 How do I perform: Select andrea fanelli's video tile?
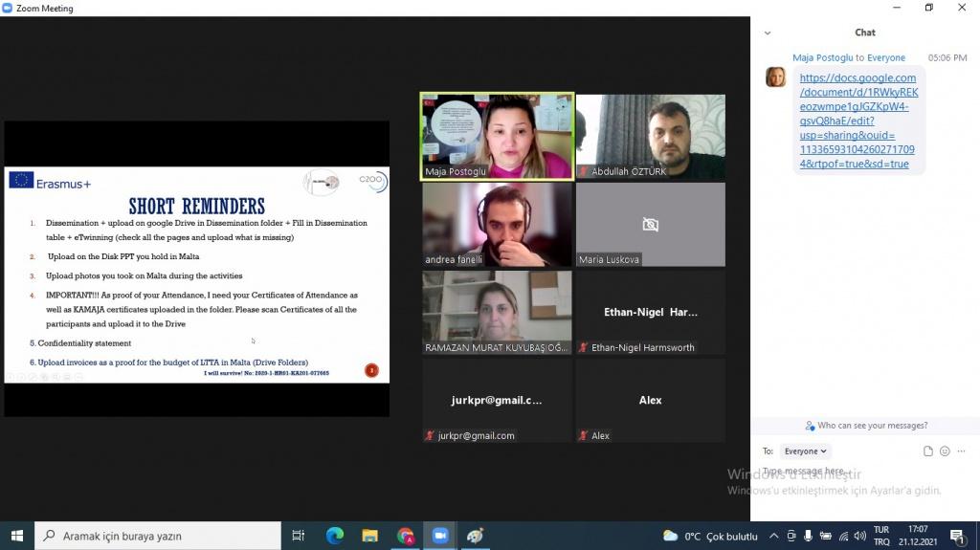click(x=497, y=225)
